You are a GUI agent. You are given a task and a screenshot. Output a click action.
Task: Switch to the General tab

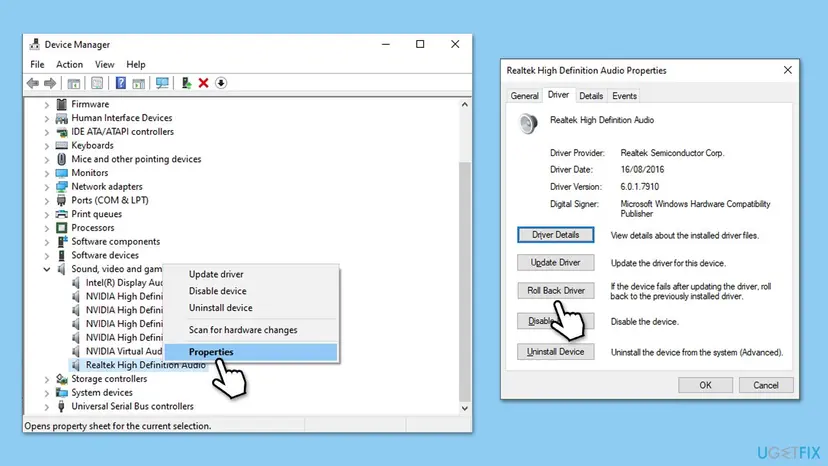[x=524, y=96]
